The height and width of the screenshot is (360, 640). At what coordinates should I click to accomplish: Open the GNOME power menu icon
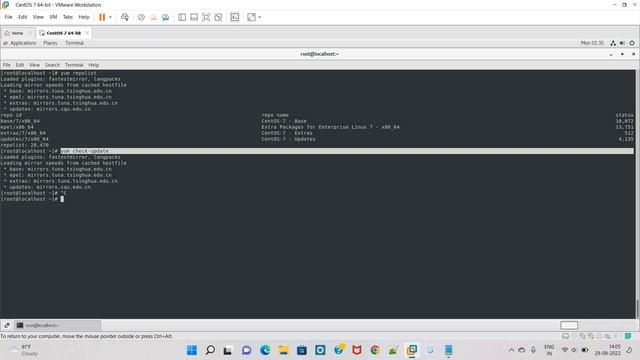[632, 43]
